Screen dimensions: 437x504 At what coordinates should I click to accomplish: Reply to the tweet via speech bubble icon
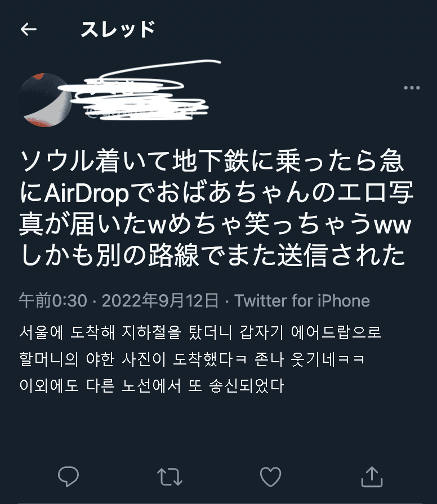click(x=68, y=476)
